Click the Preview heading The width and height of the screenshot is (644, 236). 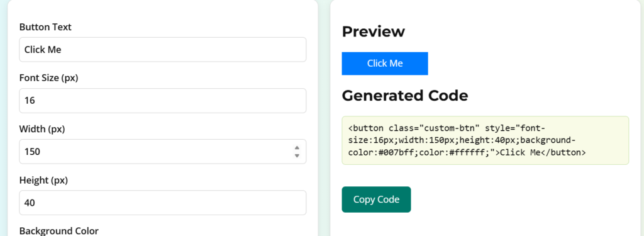coord(374,31)
